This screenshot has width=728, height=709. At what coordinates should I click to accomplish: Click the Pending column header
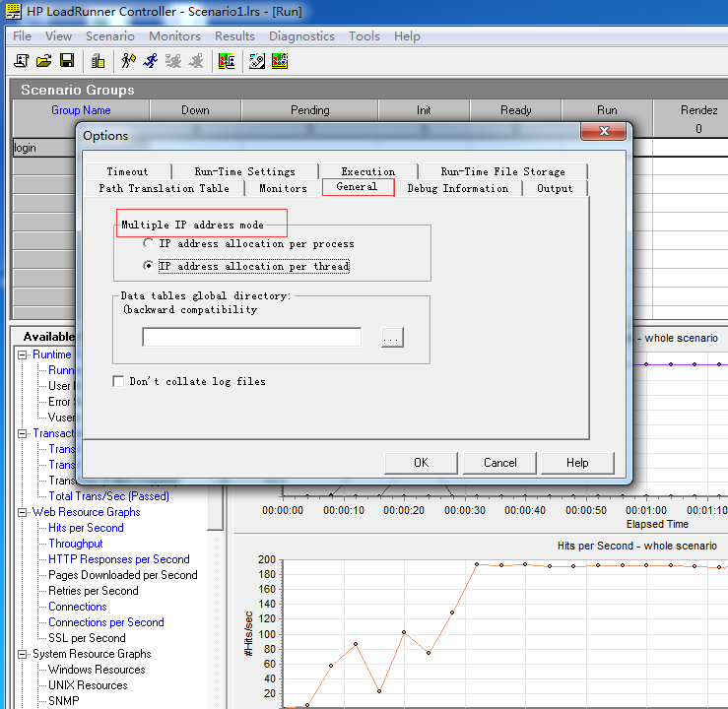309,110
